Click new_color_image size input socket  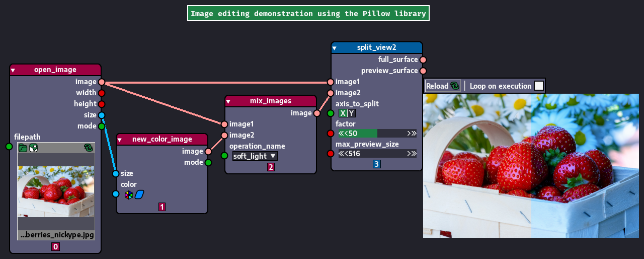116,173
